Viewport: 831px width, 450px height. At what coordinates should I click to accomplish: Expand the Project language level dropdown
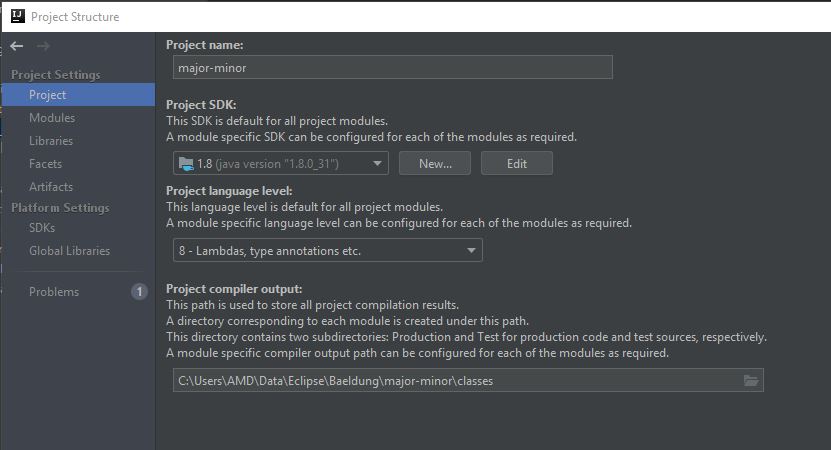pyautogui.click(x=471, y=250)
